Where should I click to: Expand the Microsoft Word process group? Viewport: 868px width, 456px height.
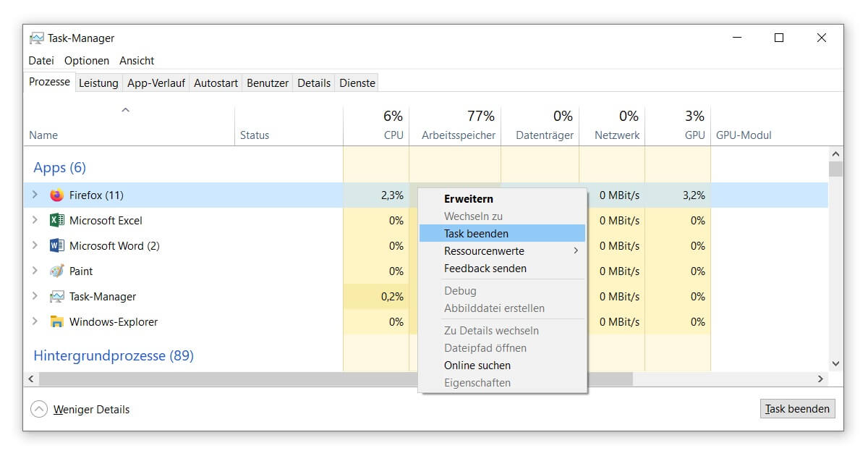click(x=35, y=246)
